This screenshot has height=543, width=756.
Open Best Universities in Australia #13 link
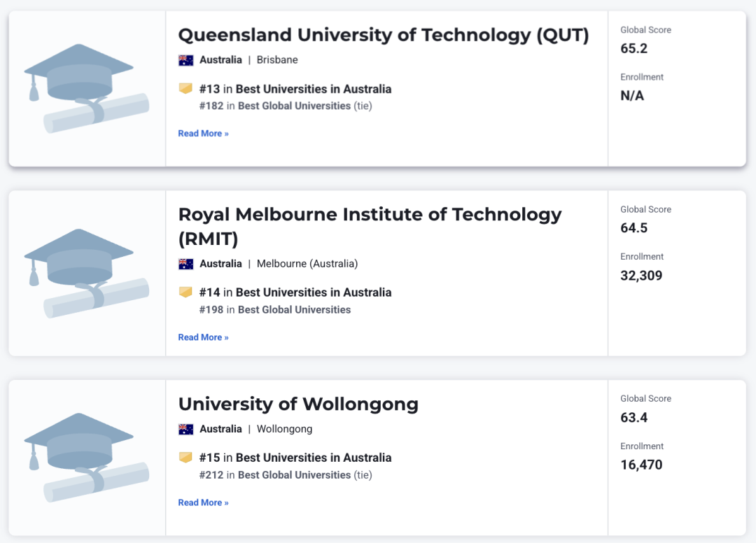click(314, 89)
